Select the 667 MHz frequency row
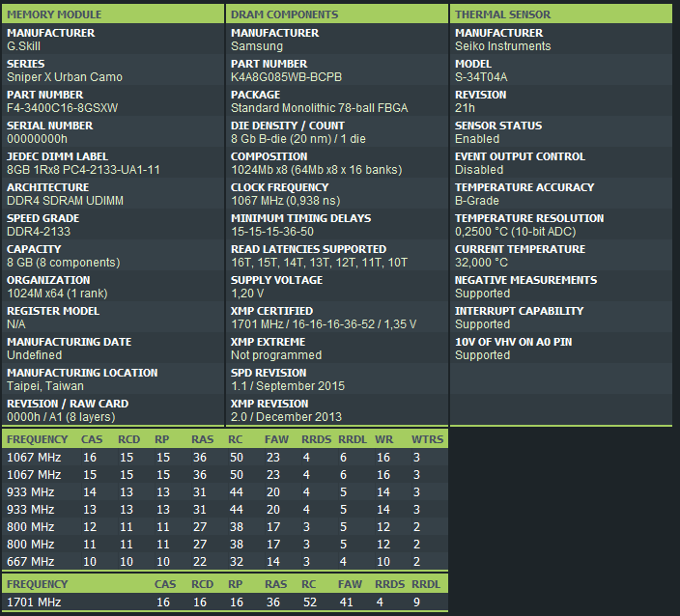The image size is (680, 616). tap(225, 561)
